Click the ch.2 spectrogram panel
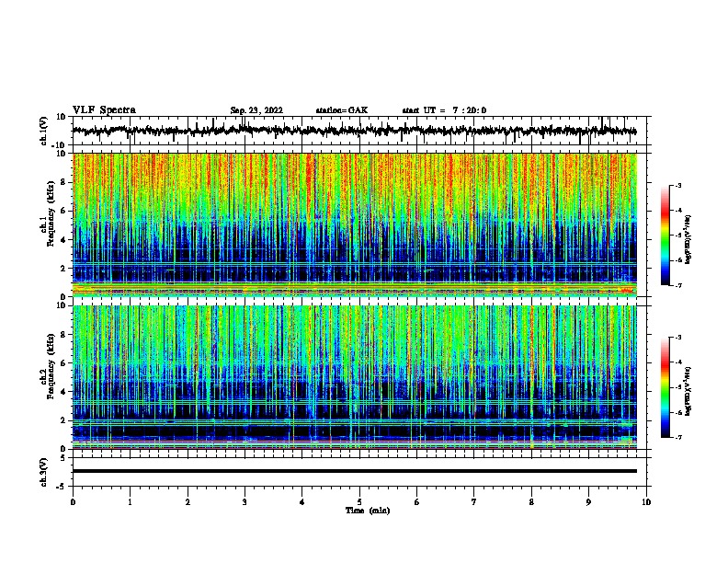 pyautogui.click(x=355, y=377)
